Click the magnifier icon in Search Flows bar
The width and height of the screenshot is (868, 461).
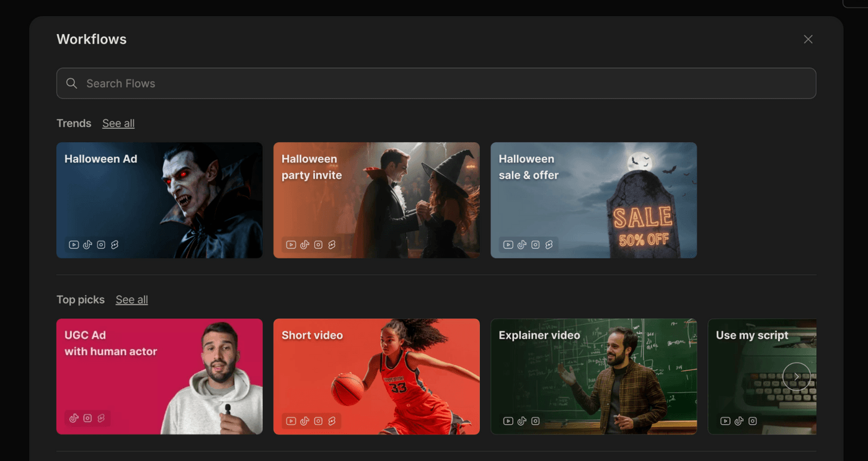tap(72, 83)
